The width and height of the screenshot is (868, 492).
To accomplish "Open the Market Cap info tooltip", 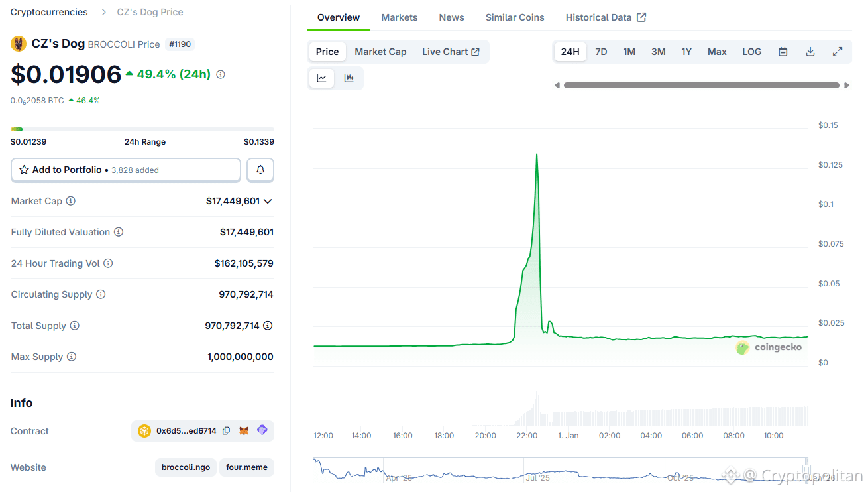I will (x=72, y=201).
